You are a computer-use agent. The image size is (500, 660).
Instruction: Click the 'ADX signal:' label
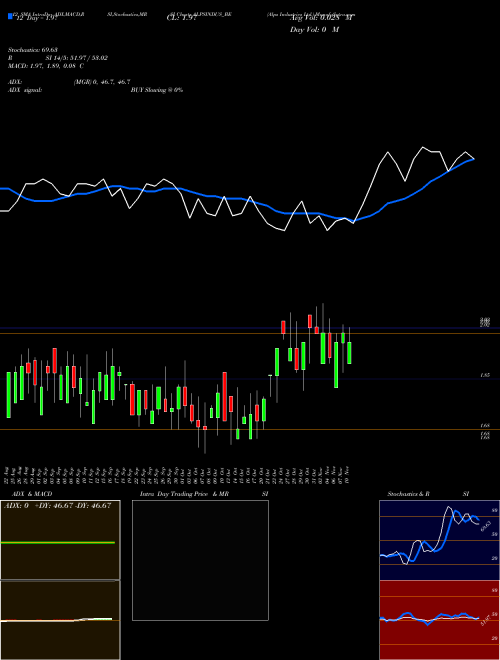[x=25, y=90]
